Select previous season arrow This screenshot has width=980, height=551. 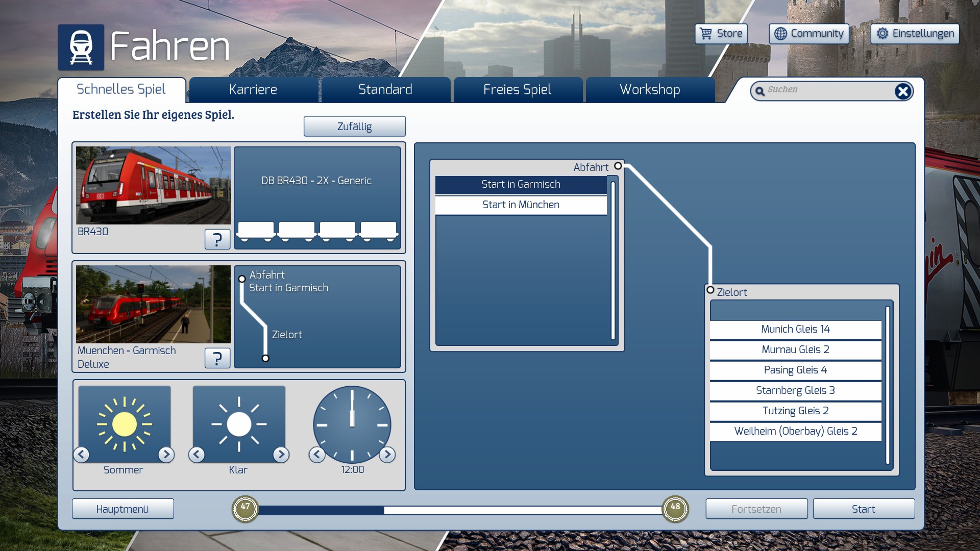click(82, 455)
